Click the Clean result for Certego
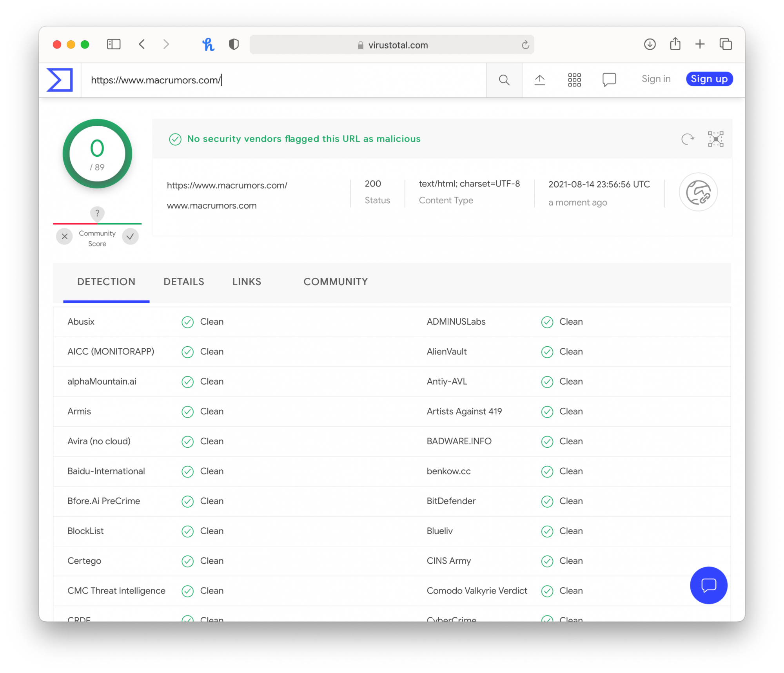 [212, 561]
